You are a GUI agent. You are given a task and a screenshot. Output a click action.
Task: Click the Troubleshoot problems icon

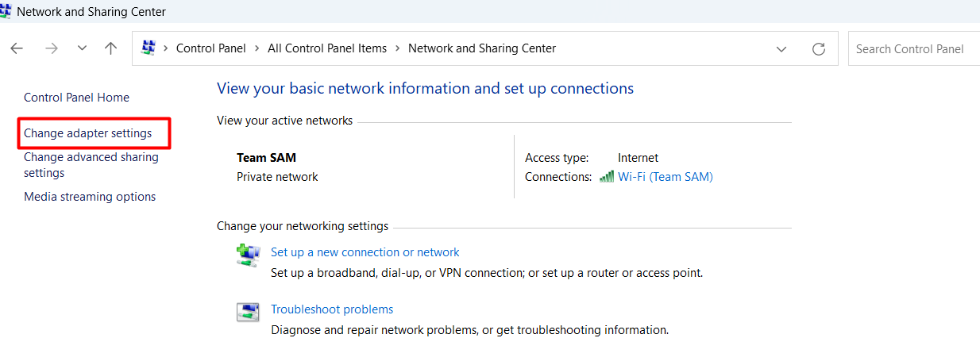click(248, 312)
